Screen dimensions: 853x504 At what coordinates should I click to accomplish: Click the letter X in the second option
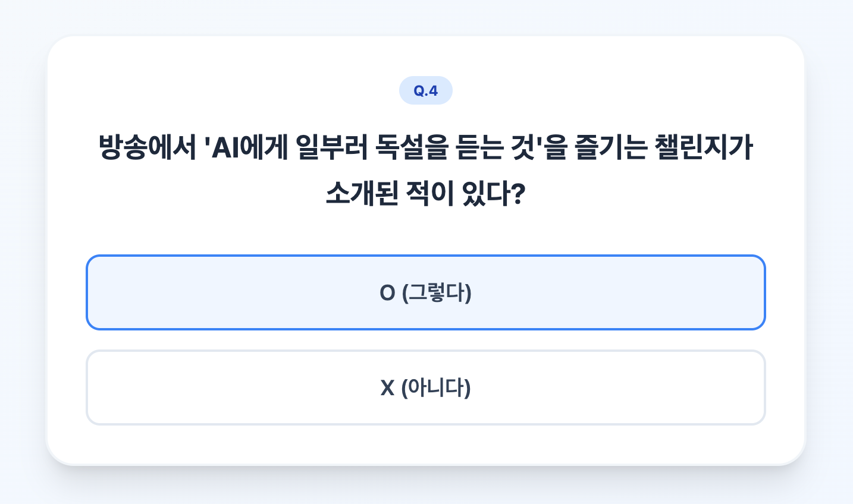click(x=387, y=388)
